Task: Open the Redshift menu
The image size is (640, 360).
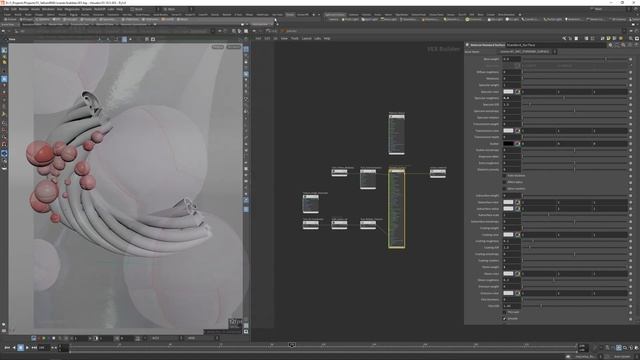Action: 99,9
